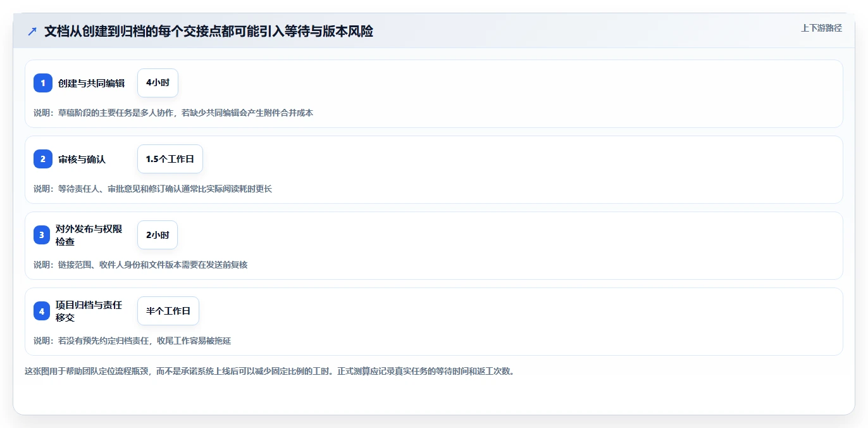Select step badge 1 for 创建与共同编辑

click(x=43, y=83)
